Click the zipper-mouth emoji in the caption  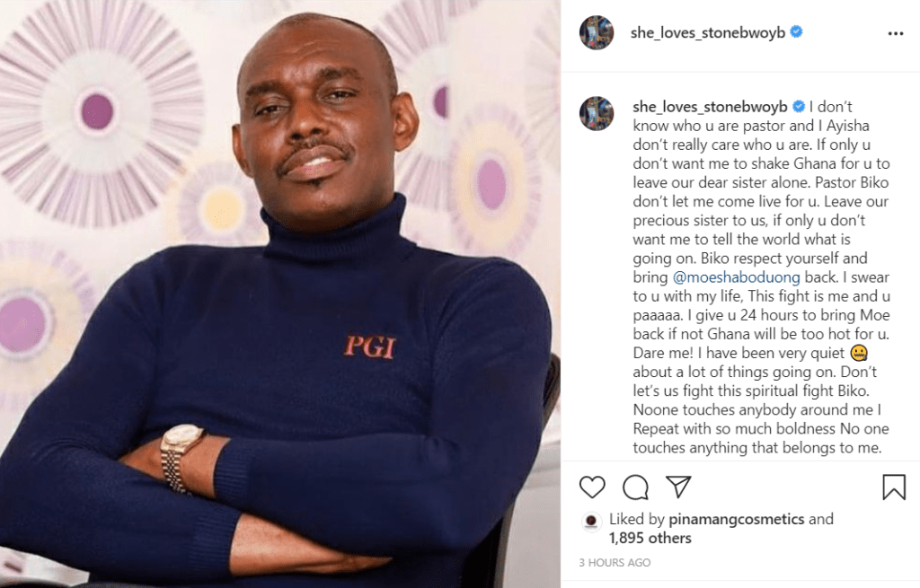(x=858, y=352)
